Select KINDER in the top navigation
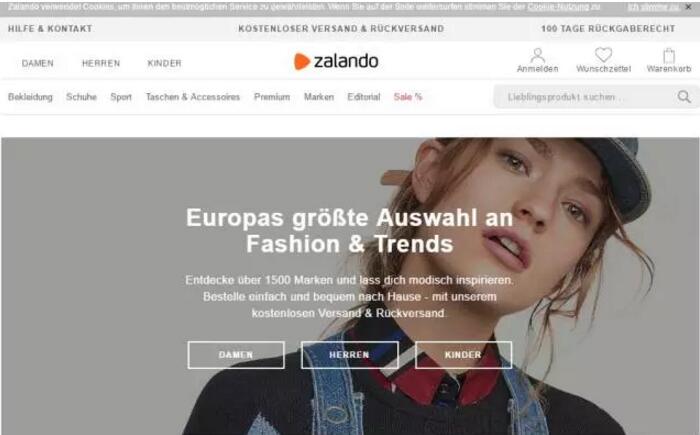700x435 pixels. tap(164, 63)
